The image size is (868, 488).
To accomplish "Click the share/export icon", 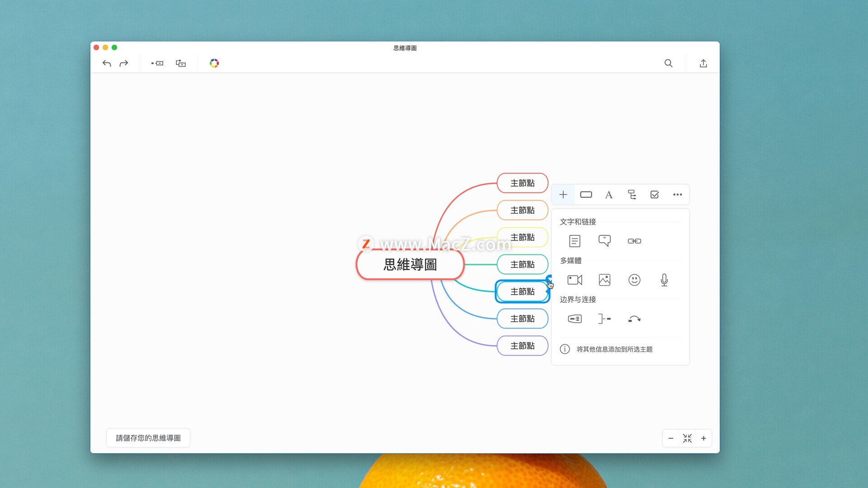I will point(703,63).
